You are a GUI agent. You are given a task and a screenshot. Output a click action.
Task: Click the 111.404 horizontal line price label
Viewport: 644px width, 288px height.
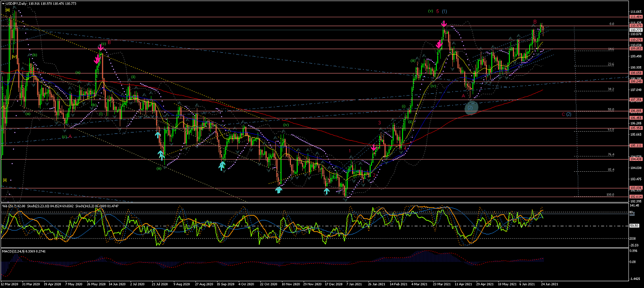point(635,17)
